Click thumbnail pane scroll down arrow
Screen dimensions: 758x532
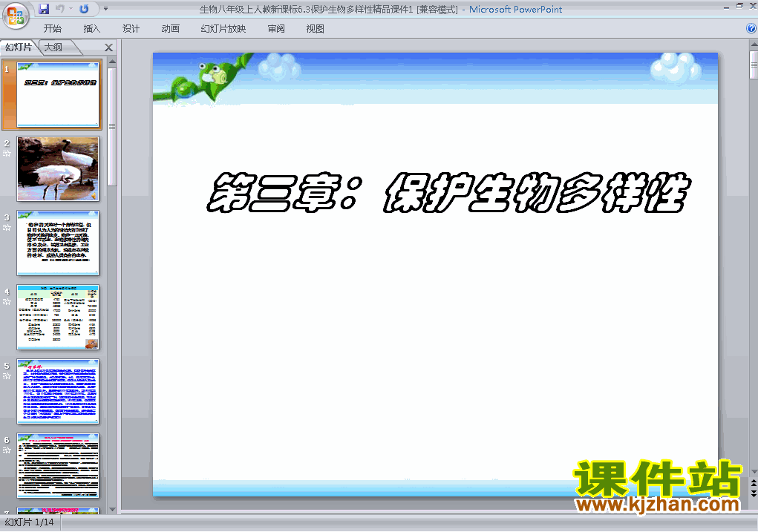[112, 509]
